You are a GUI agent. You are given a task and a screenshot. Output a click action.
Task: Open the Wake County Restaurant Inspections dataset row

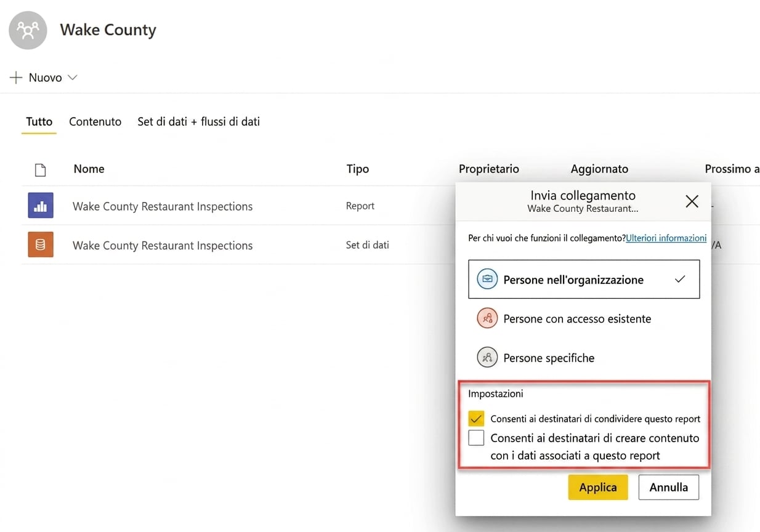163,245
